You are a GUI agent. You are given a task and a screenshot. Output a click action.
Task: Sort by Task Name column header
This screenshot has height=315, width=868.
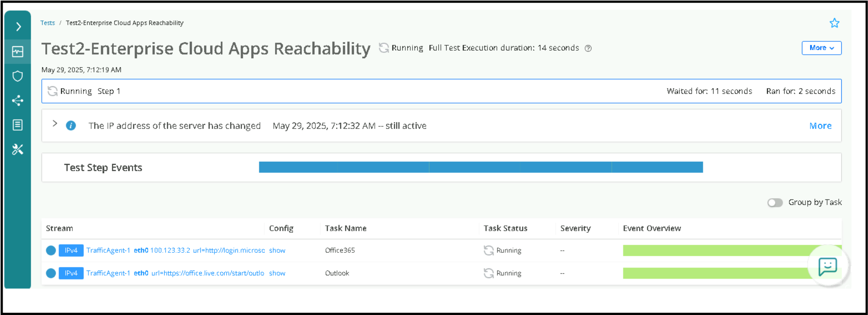tap(345, 228)
